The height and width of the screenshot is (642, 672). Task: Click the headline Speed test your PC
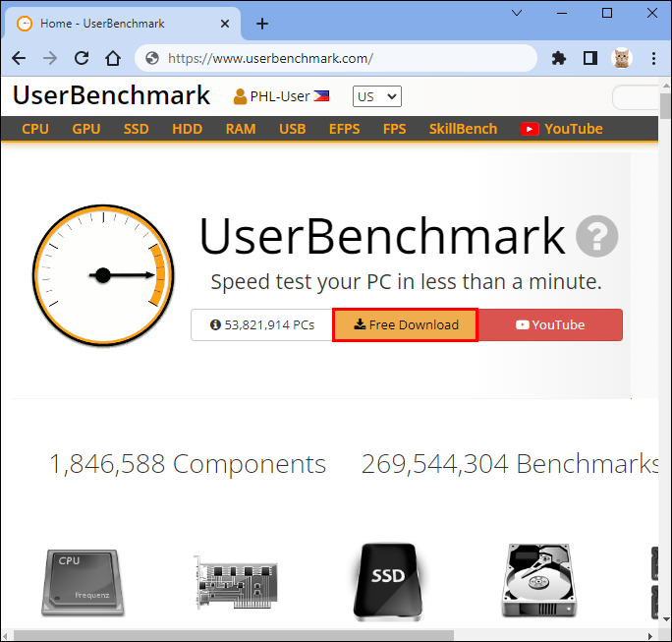407,282
